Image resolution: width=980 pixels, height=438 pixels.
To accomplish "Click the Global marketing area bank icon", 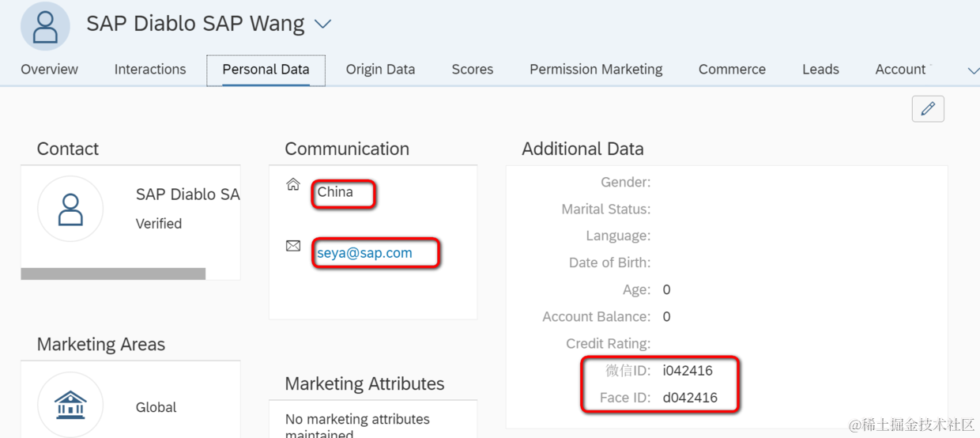I will (x=70, y=405).
